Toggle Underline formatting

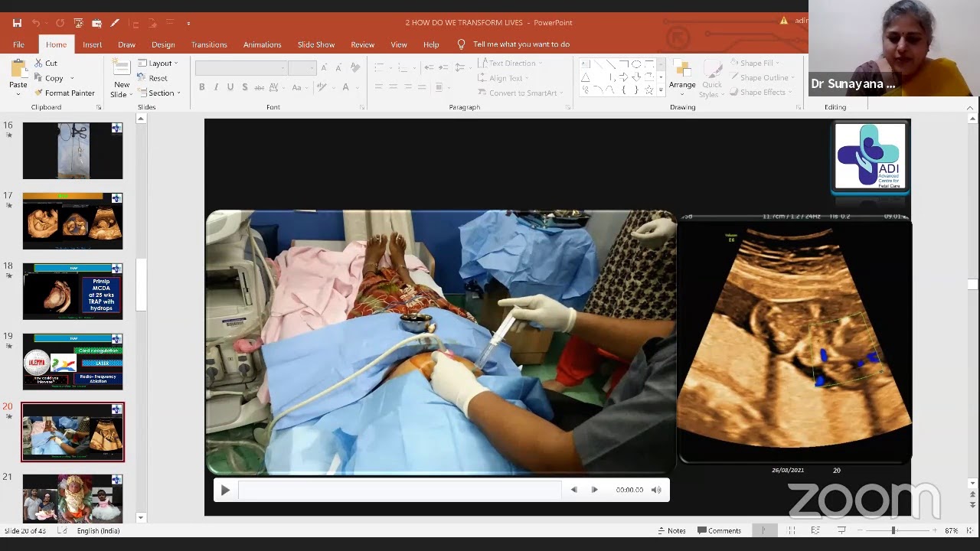click(x=230, y=87)
